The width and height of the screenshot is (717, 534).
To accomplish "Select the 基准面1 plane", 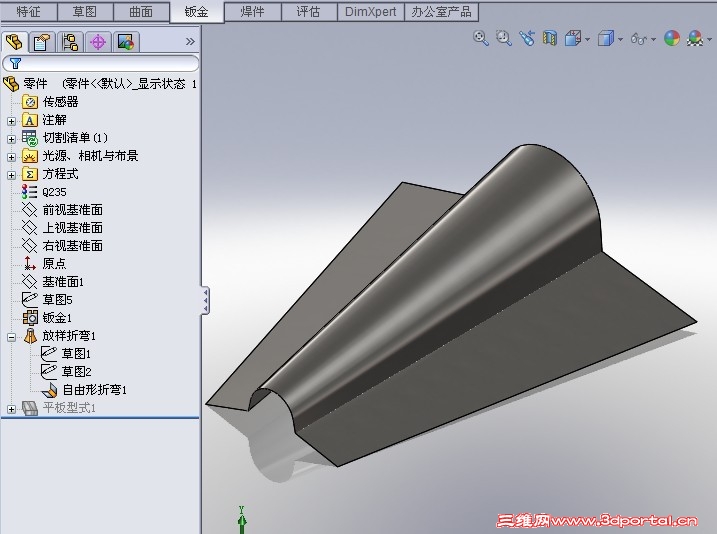I will (x=63, y=282).
